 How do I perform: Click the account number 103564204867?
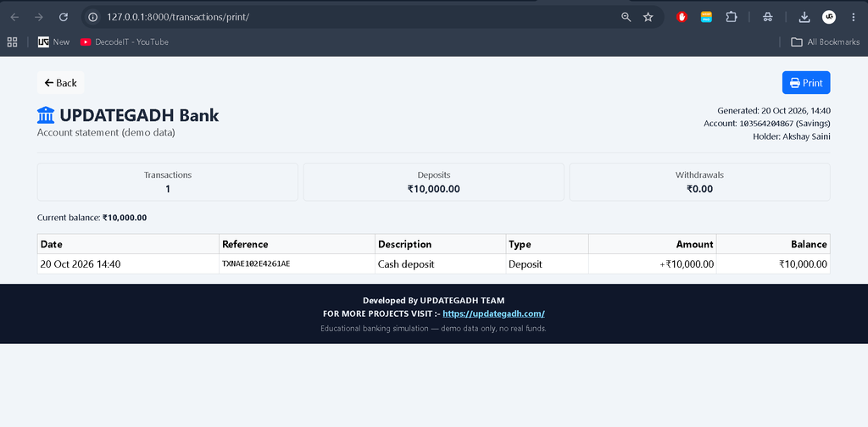(x=766, y=124)
